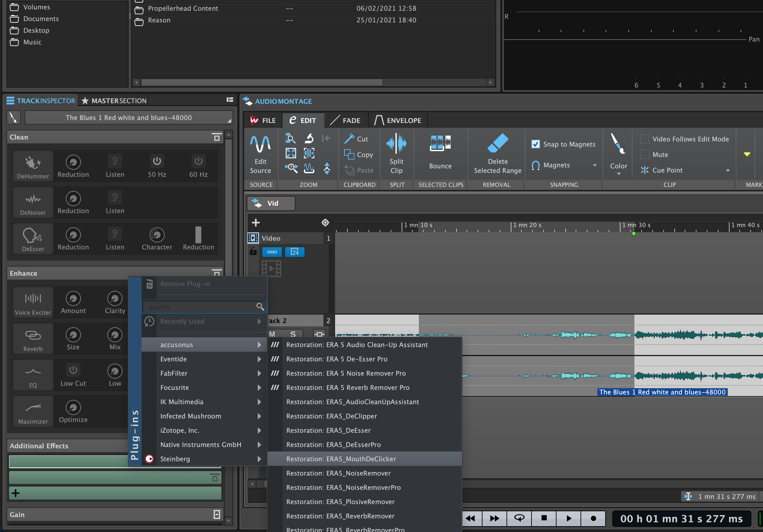
Task: Add effect slot with plus icon
Action: 15,493
